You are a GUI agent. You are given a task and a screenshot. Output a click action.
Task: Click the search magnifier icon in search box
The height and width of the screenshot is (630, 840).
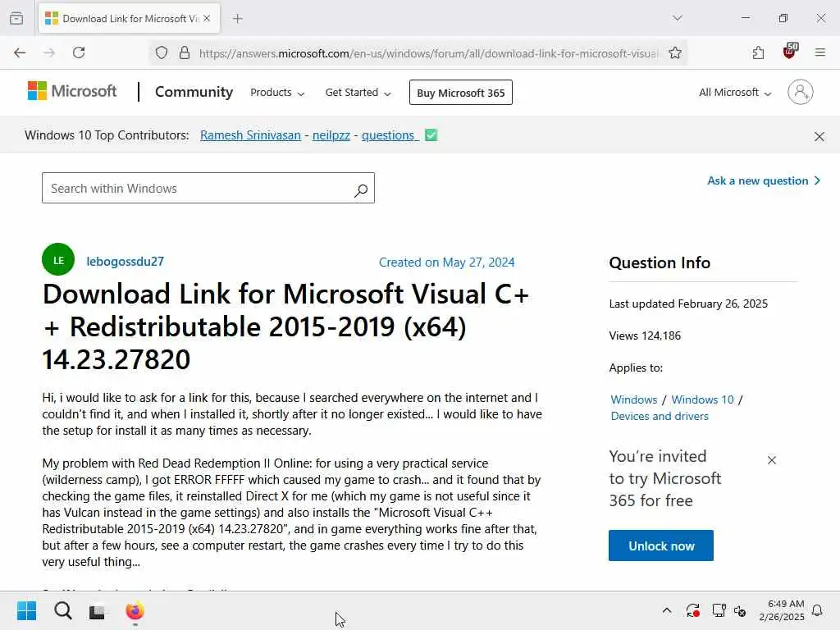361,189
